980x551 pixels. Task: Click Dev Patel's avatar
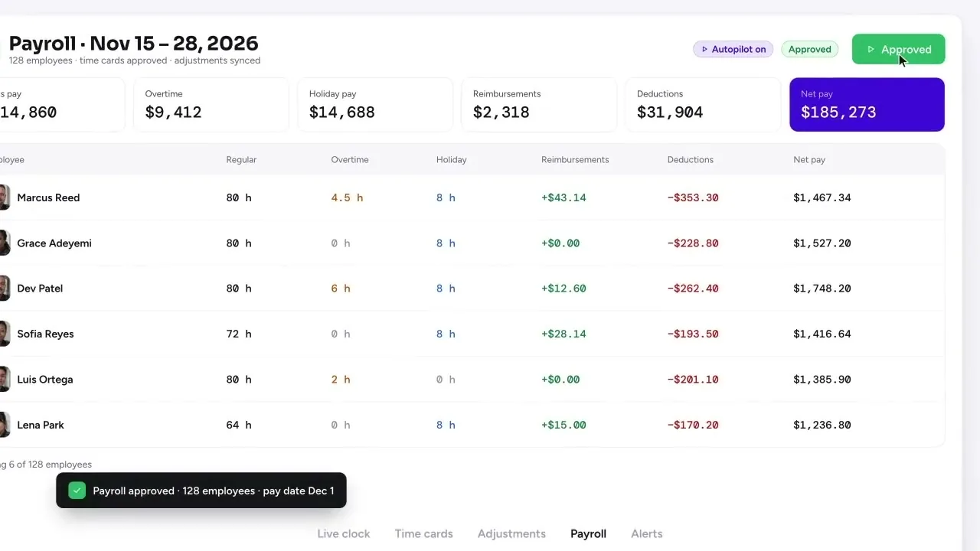(x=4, y=289)
